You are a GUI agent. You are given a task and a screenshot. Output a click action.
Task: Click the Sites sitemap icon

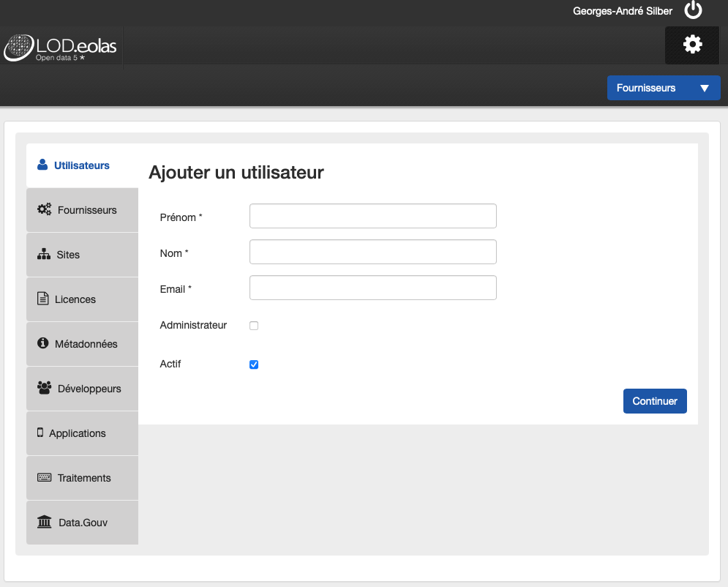44,254
